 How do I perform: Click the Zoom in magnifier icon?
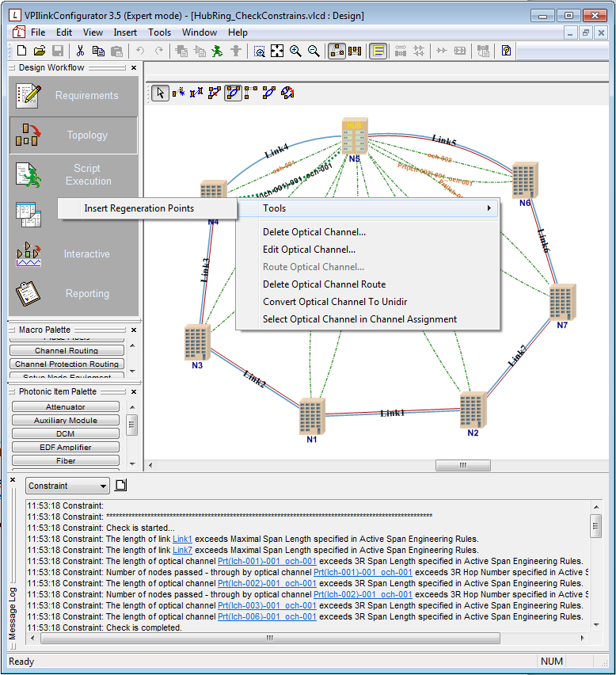295,51
